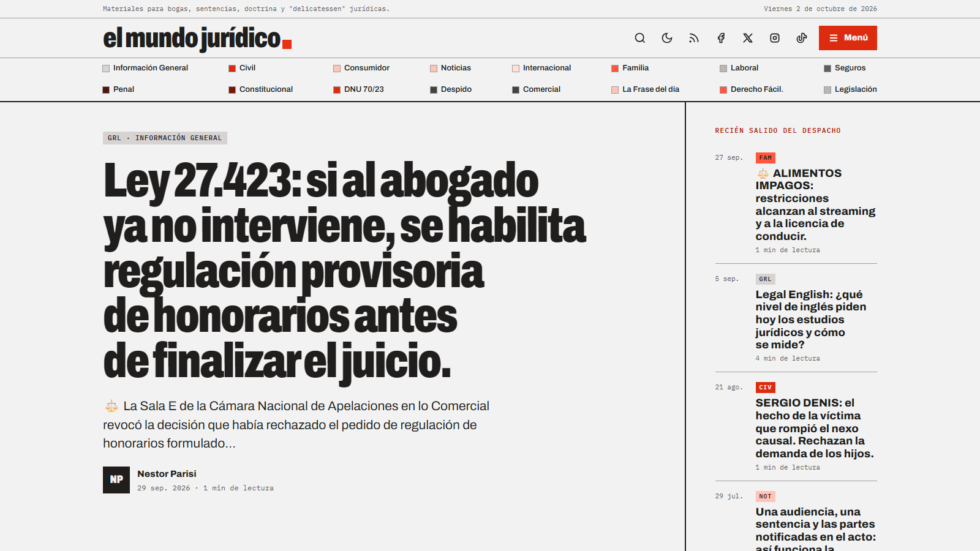The image size is (980, 551).
Task: Open the Legal English sidebar article
Action: click(811, 320)
